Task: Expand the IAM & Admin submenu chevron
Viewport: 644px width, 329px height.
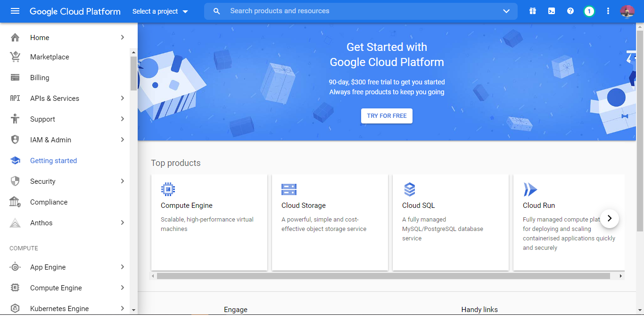Action: pyautogui.click(x=123, y=140)
